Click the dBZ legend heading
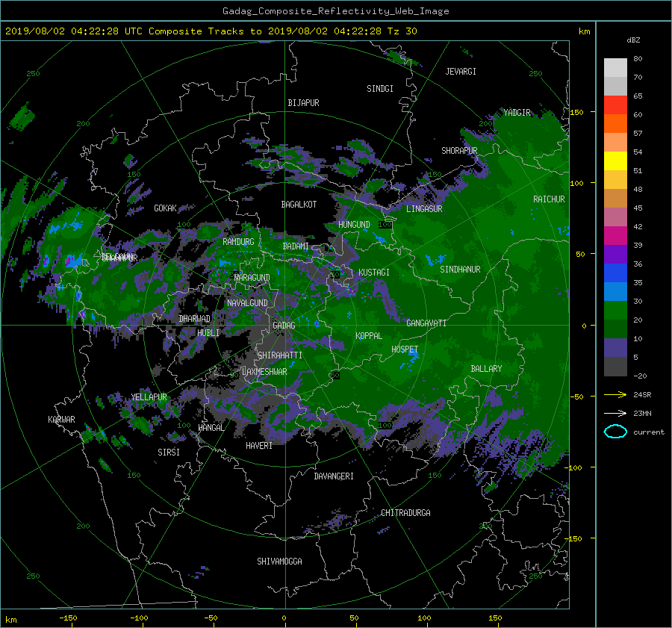The height and width of the screenshot is (628, 672). (633, 40)
